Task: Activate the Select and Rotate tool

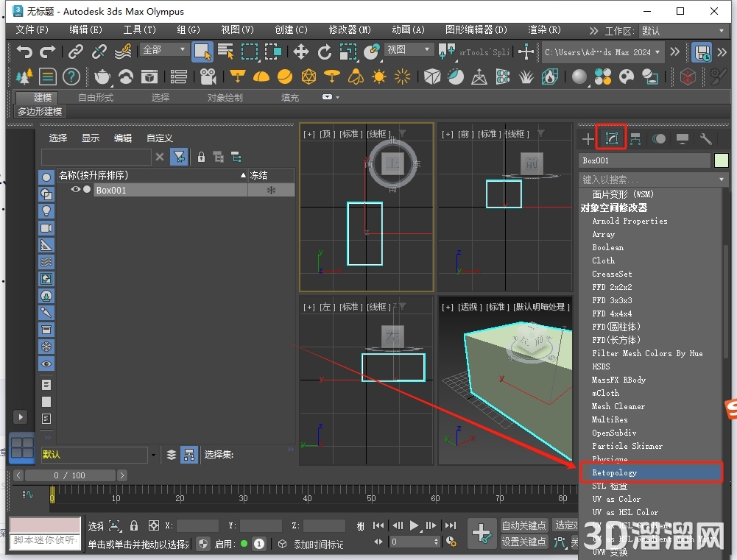Action: click(x=325, y=52)
